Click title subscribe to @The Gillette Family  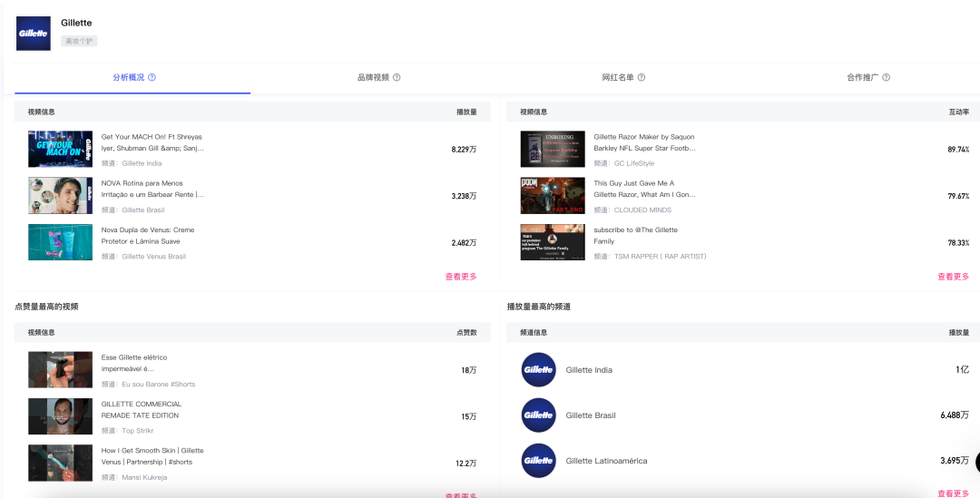pyautogui.click(x=635, y=236)
